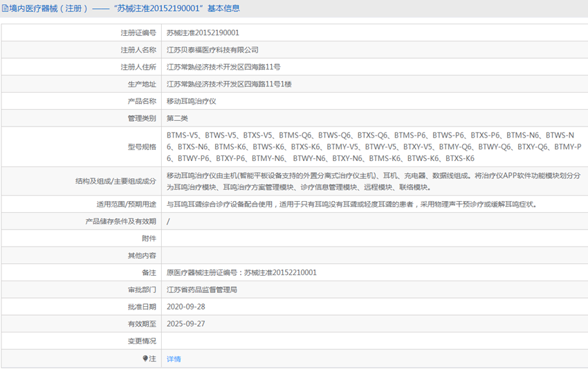Click the model specification list starting with BTMS-V5

(374, 146)
